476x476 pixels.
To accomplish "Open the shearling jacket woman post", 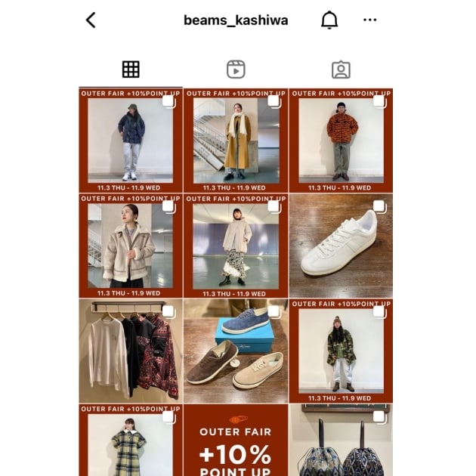I will click(131, 246).
